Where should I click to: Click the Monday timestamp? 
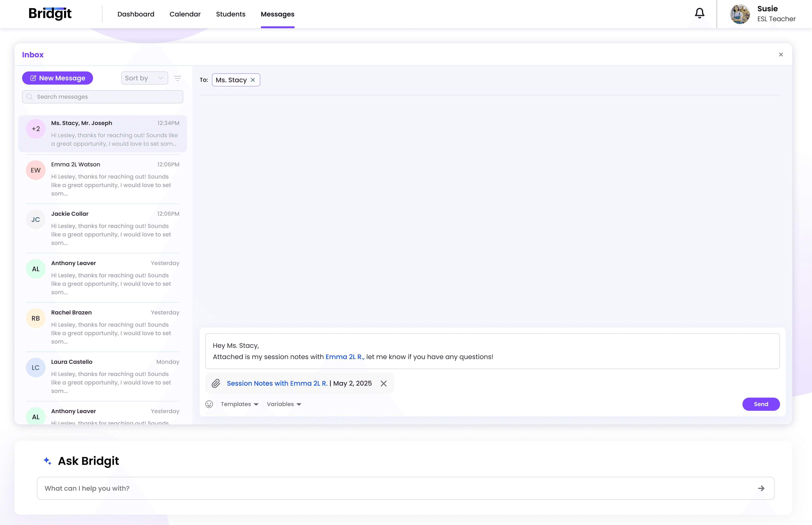(168, 362)
